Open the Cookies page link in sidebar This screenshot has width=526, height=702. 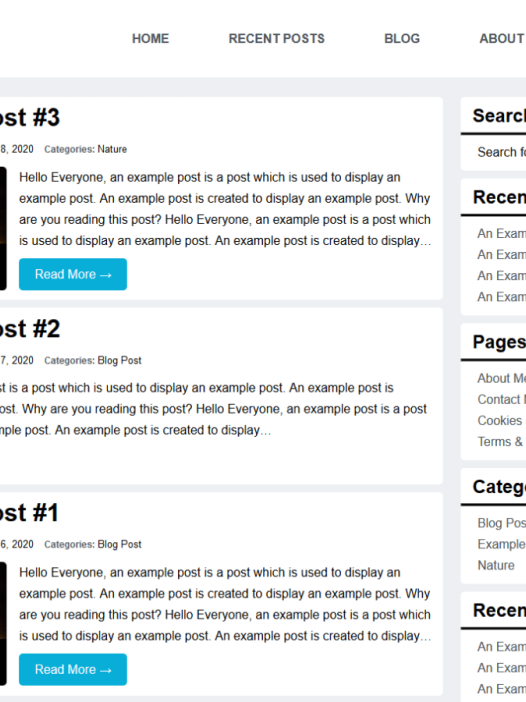[501, 420]
